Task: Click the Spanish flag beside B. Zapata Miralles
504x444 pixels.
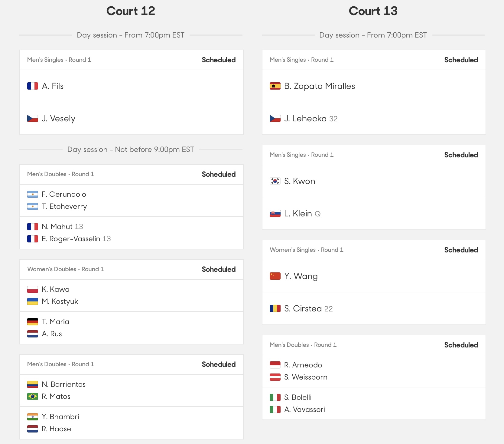Action: tap(275, 86)
